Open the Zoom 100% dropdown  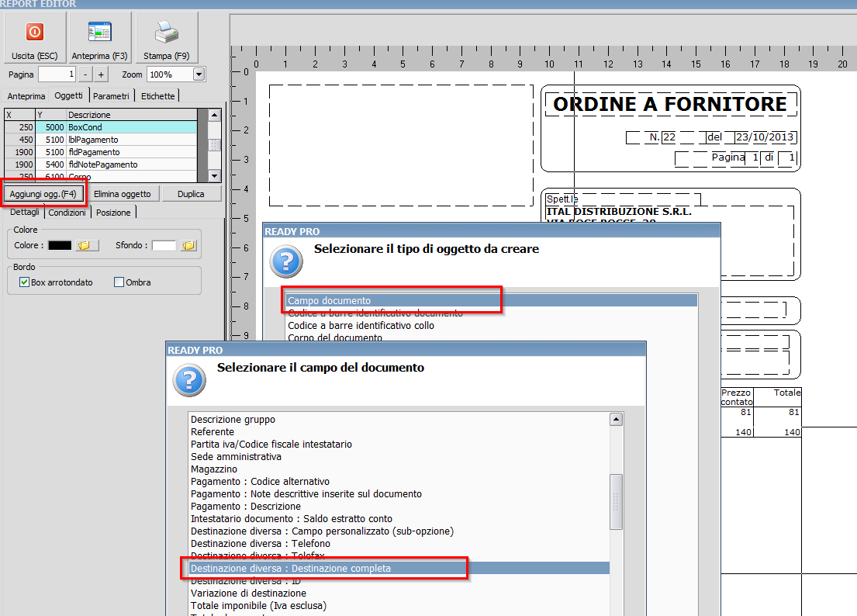coord(199,74)
